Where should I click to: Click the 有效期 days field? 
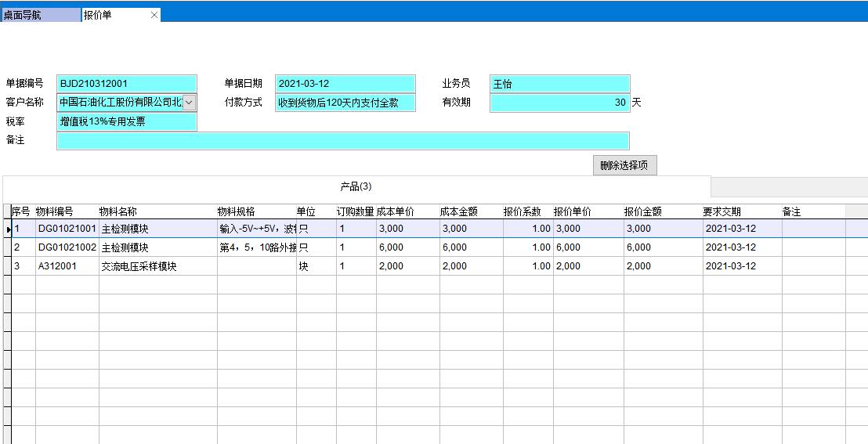[559, 103]
